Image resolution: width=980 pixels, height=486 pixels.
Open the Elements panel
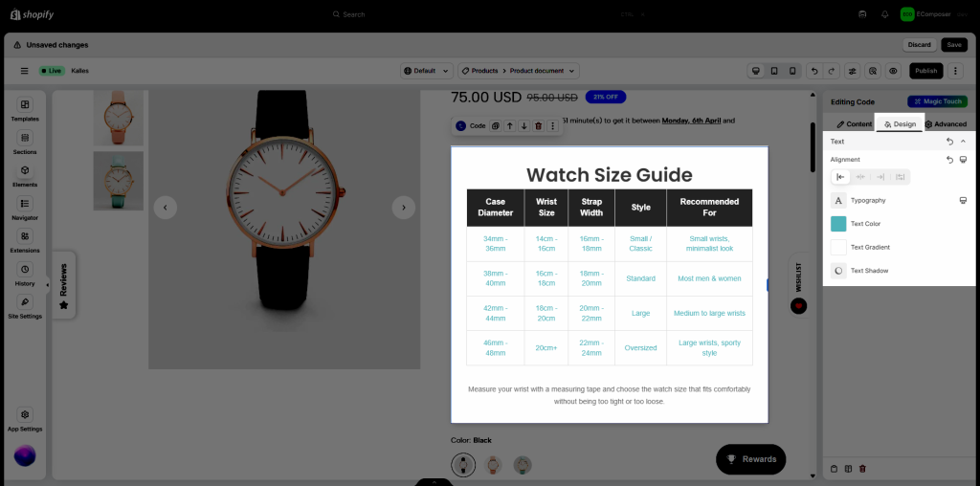25,175
